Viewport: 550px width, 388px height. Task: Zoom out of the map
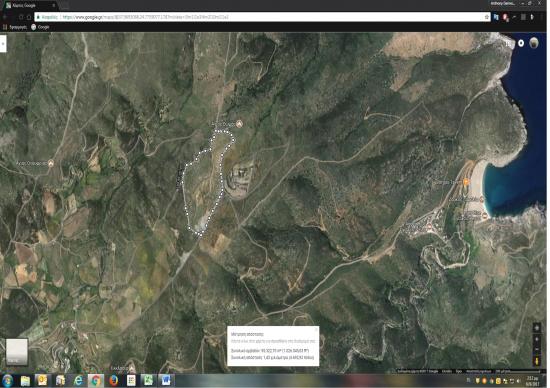point(537,349)
